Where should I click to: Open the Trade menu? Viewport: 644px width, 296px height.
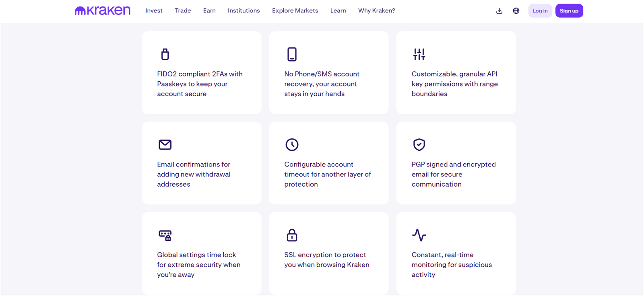point(183,11)
